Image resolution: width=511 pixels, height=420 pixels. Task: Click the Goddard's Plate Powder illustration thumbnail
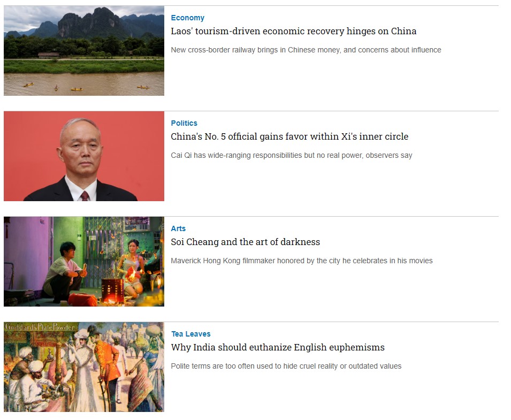(84, 367)
